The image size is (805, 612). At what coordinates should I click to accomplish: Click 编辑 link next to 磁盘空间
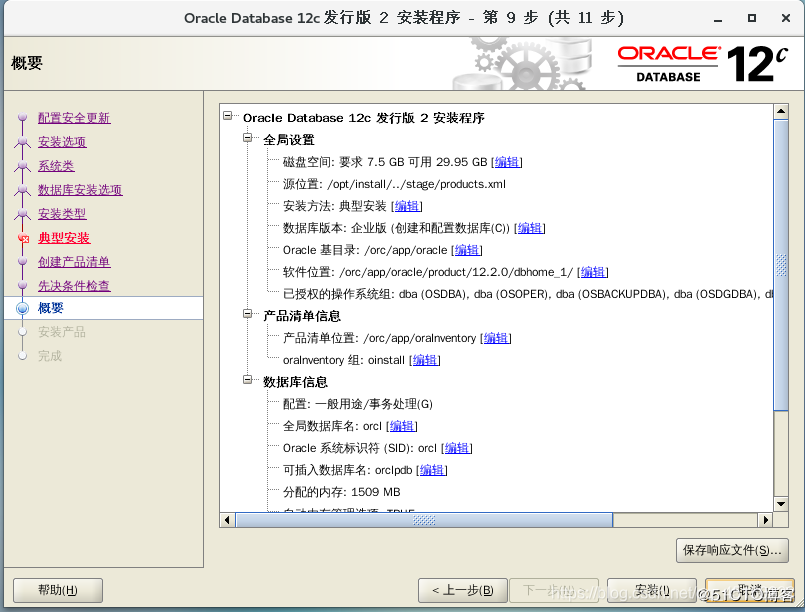coord(507,162)
